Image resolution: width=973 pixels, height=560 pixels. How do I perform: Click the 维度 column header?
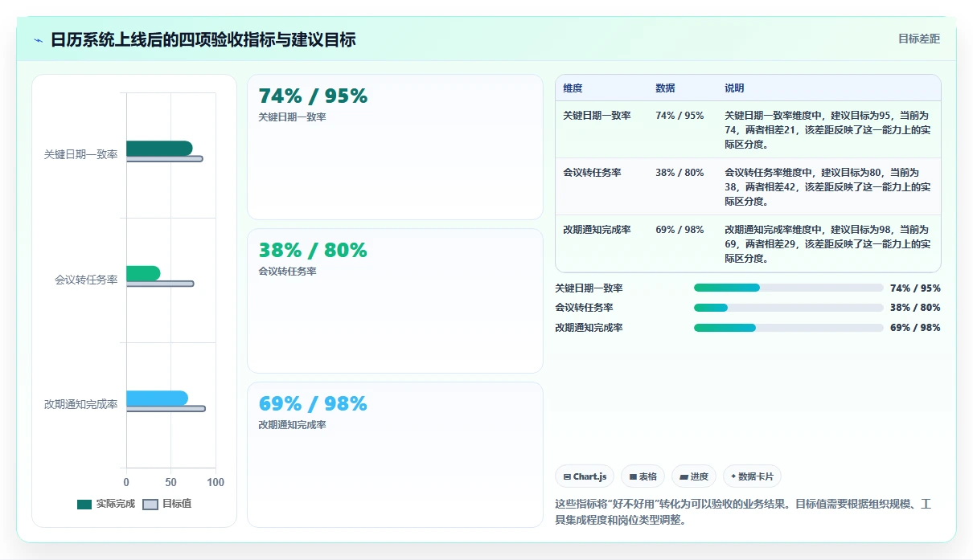coord(573,88)
